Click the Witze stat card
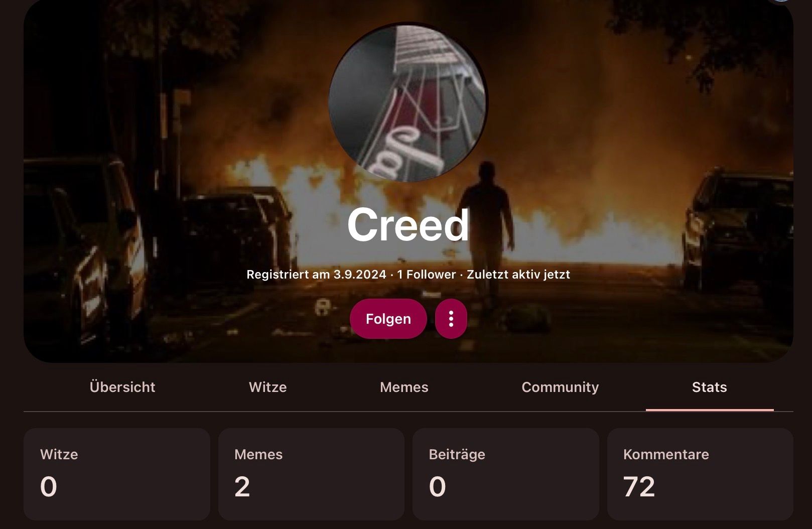The height and width of the screenshot is (529, 812). click(x=116, y=474)
